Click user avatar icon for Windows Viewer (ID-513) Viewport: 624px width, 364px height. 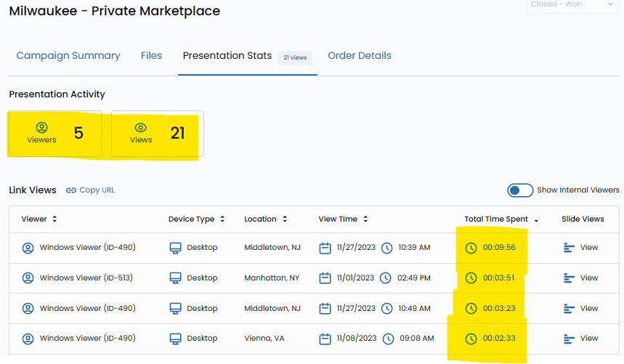click(28, 278)
